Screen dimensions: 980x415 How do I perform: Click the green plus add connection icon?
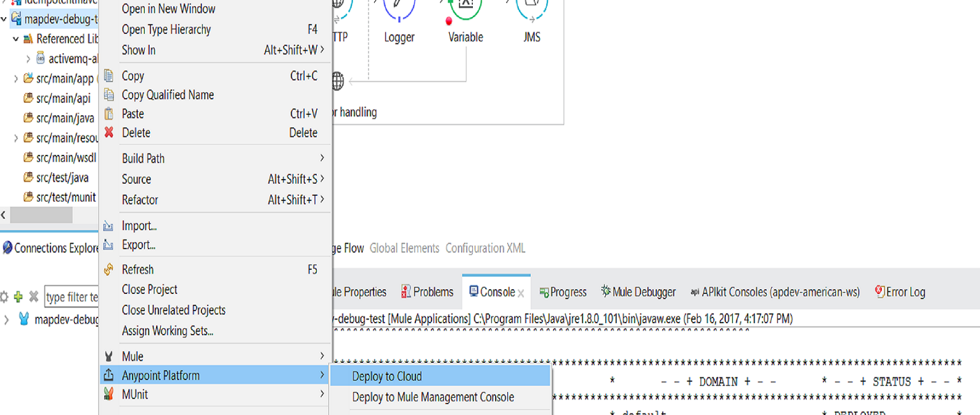18,297
